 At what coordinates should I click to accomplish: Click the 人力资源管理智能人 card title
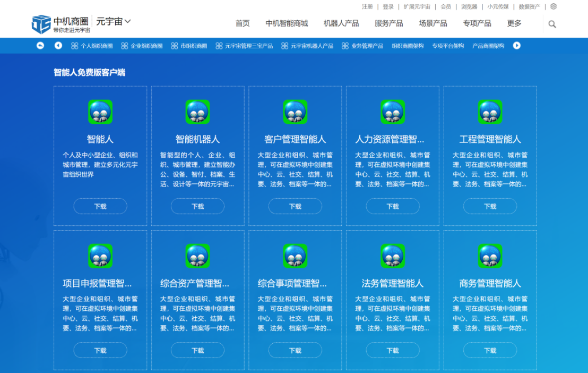click(390, 139)
